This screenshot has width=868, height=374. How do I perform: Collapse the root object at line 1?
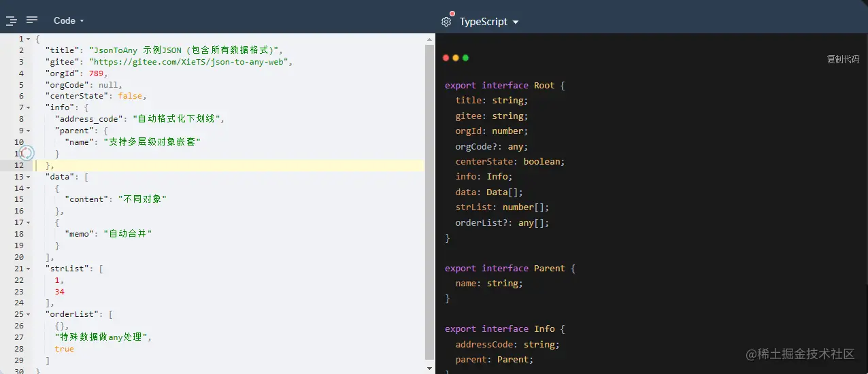[28, 39]
